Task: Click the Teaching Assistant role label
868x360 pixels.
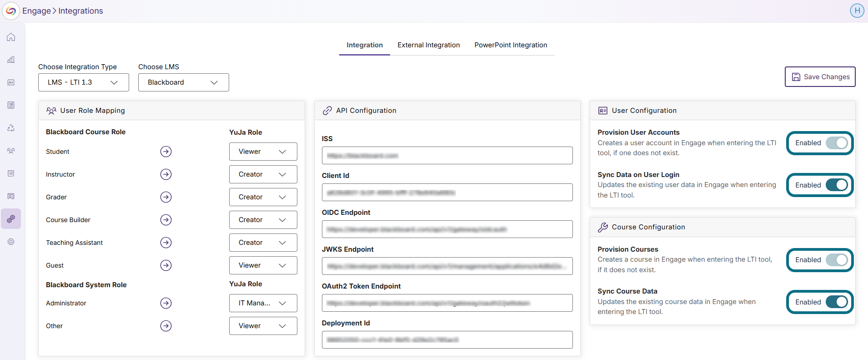Action: [x=75, y=243]
